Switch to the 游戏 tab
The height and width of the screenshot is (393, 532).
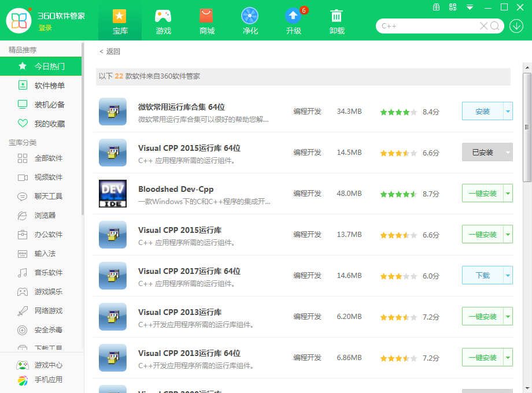(163, 21)
